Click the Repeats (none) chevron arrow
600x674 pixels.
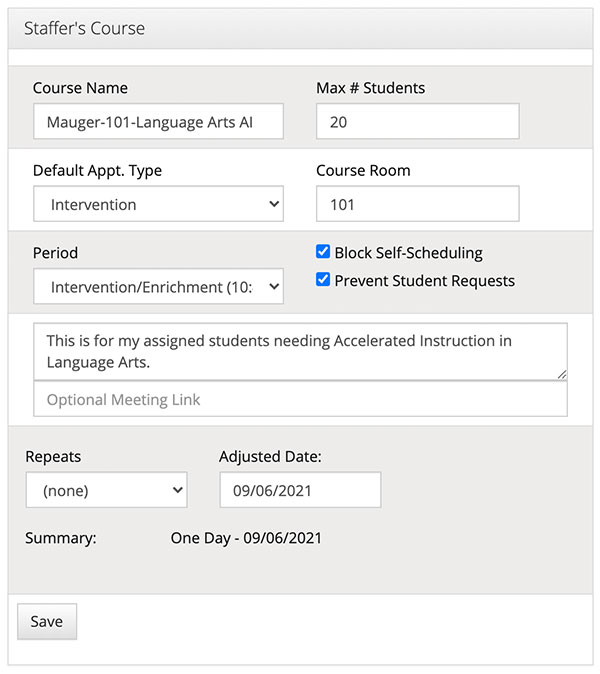pyautogui.click(x=178, y=490)
